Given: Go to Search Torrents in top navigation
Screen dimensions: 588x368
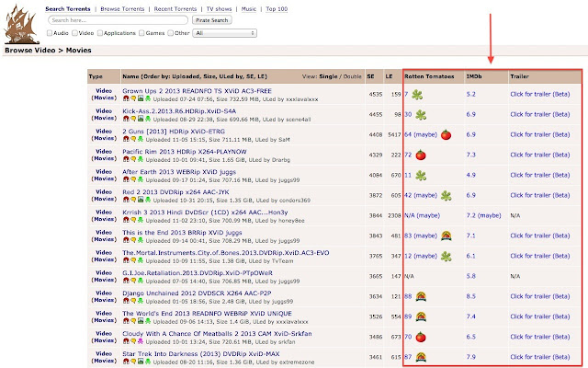Looking at the screenshot, I should (68, 9).
